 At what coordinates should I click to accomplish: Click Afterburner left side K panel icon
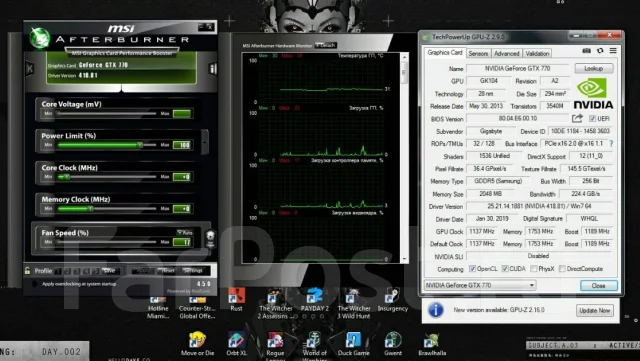point(29,68)
